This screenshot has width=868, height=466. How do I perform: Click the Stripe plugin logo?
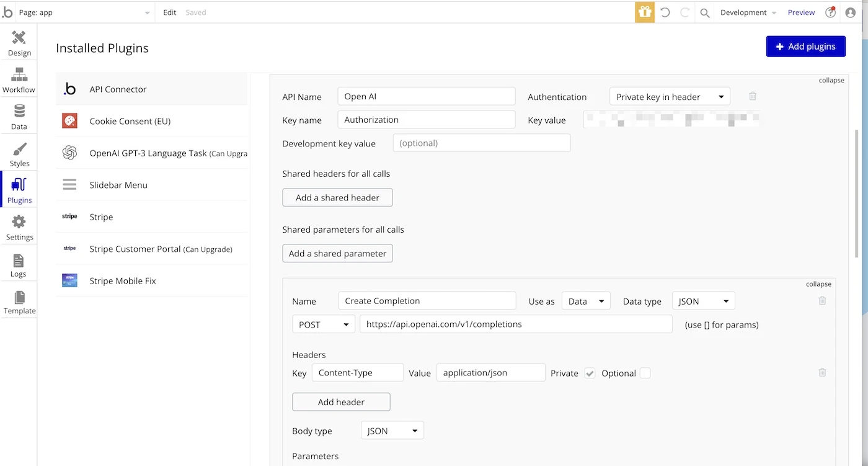pos(69,217)
